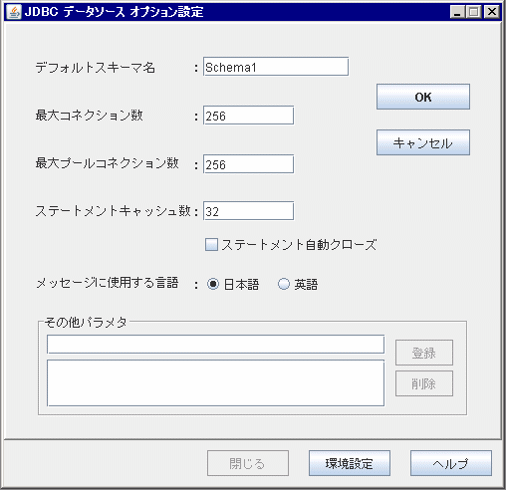This screenshot has height=490, width=506.
Task: Click the その他パラメタ group title
Action: coord(86,322)
